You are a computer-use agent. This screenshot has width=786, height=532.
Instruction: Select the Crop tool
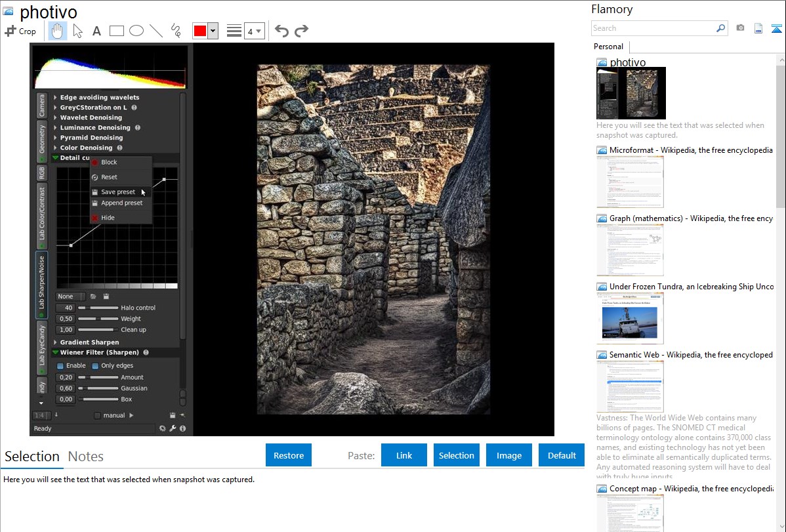[x=20, y=31]
